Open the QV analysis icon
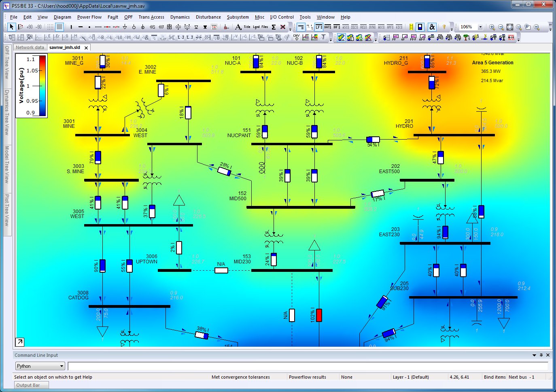 (404, 37)
